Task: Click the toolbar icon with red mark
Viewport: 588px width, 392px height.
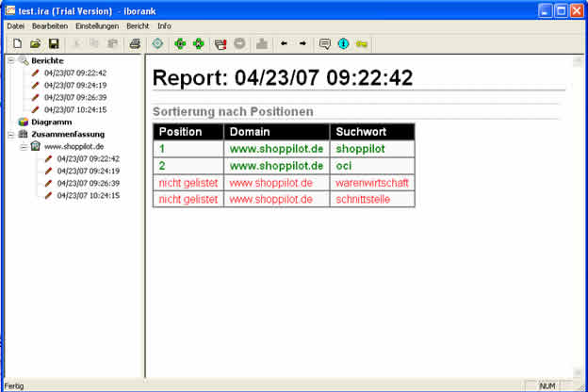Action: coord(220,44)
